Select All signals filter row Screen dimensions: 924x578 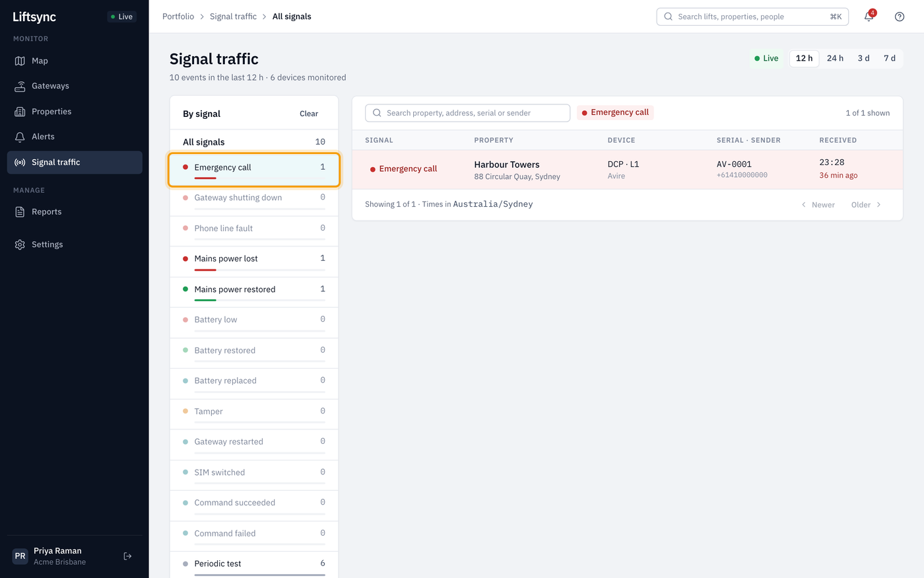[x=254, y=142]
